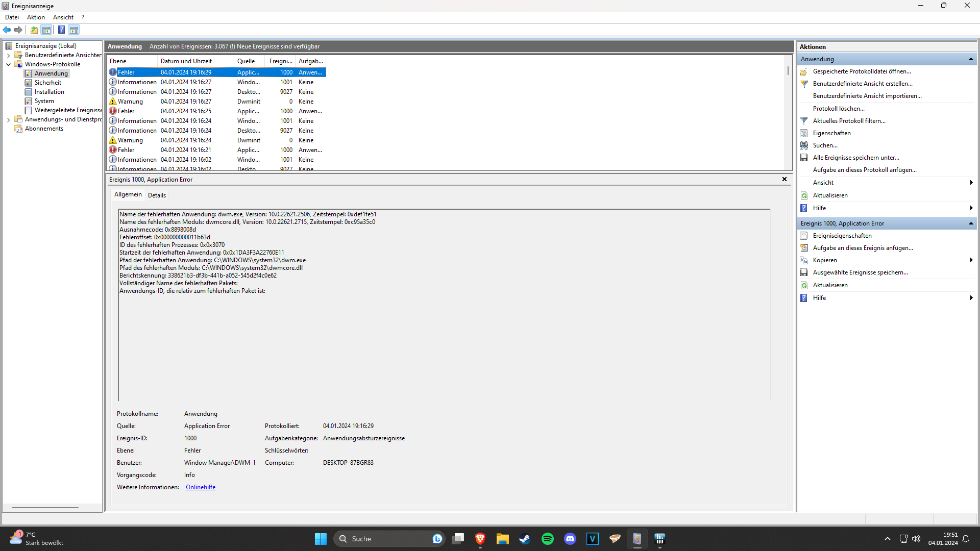Expand Anwendungs- und Dienstprotokolle node
The width and height of the screenshot is (980, 551).
9,120
